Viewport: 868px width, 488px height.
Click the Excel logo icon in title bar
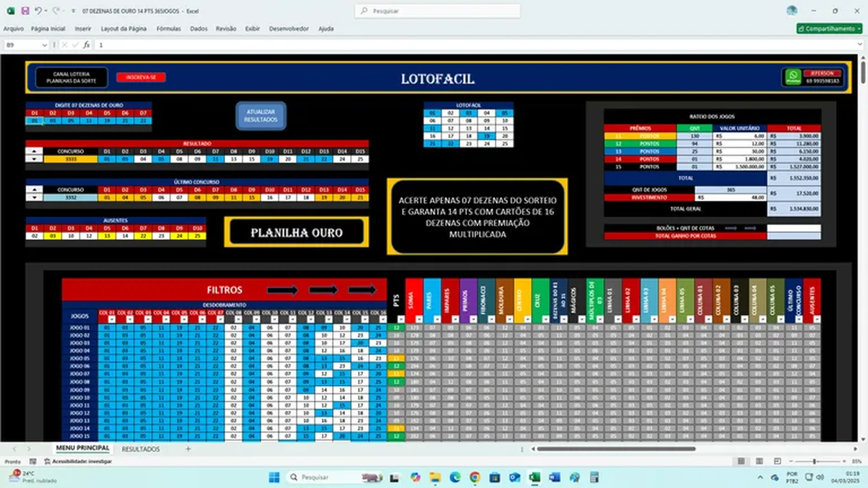tap(11, 11)
